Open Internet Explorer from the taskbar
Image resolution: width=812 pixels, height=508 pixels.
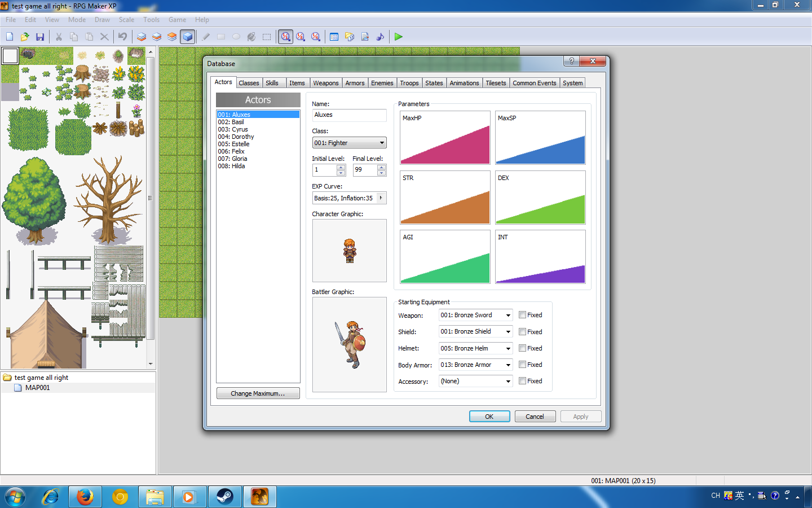pos(50,497)
